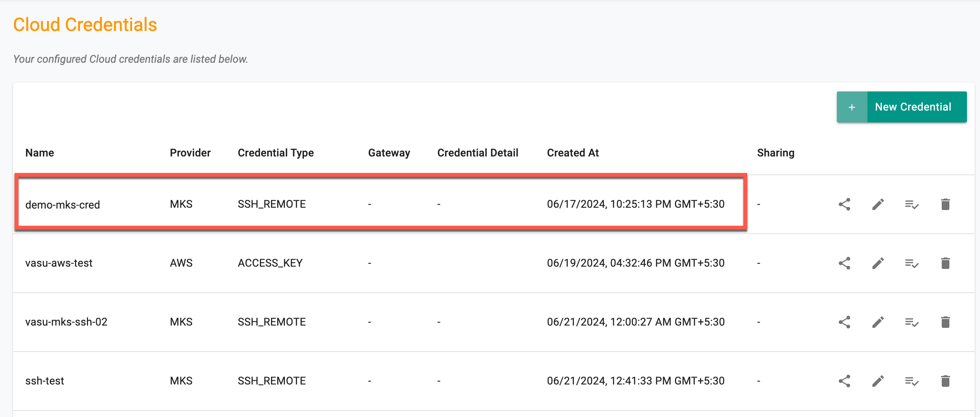The width and height of the screenshot is (980, 417).
Task: Edit the demo-mks-cred credential
Action: tap(878, 204)
